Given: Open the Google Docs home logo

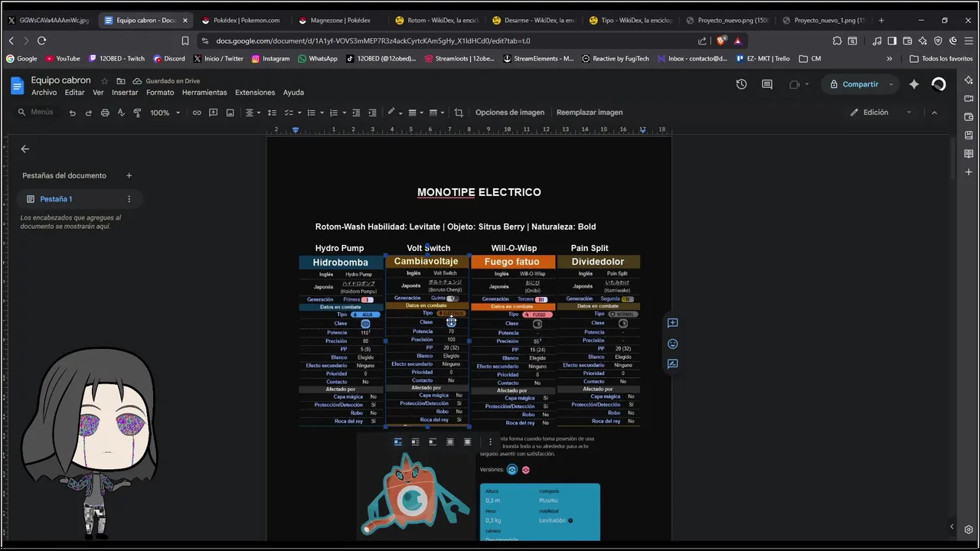Looking at the screenshot, I should (x=18, y=86).
